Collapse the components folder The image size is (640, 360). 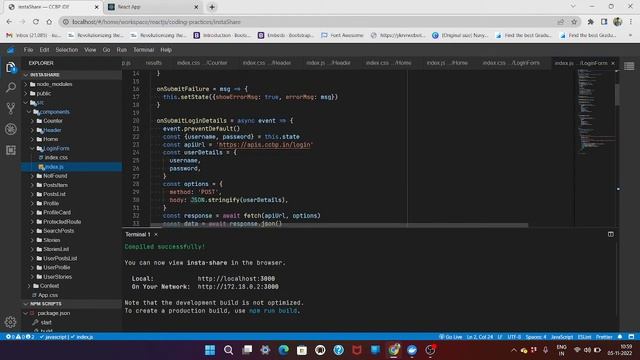(x=29, y=112)
